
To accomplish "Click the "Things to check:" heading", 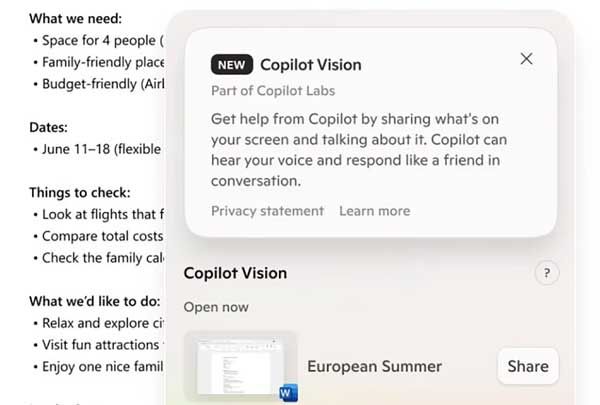I will (x=80, y=192).
